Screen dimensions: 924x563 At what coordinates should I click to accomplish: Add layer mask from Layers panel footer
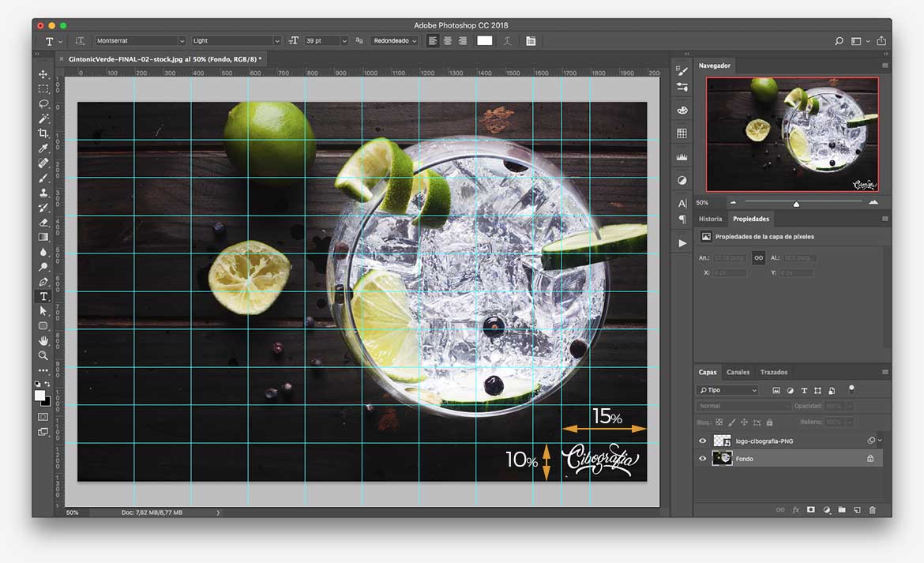pos(811,510)
